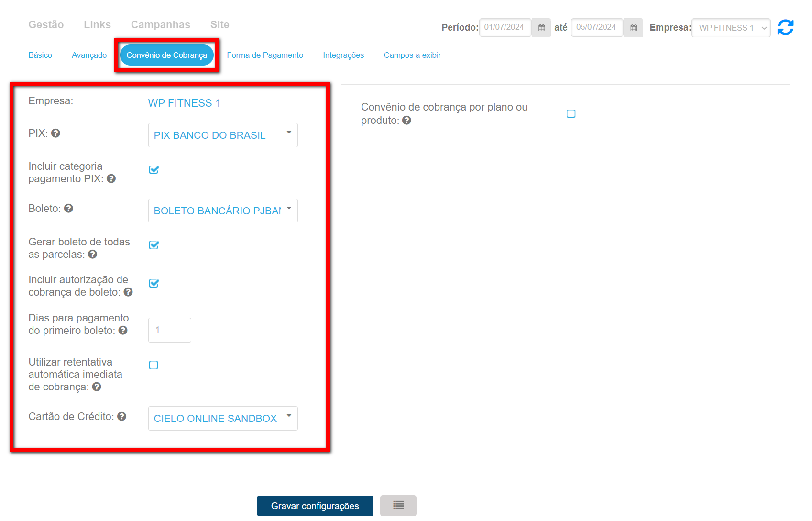
Task: Open the Integrações tab
Action: [x=343, y=55]
